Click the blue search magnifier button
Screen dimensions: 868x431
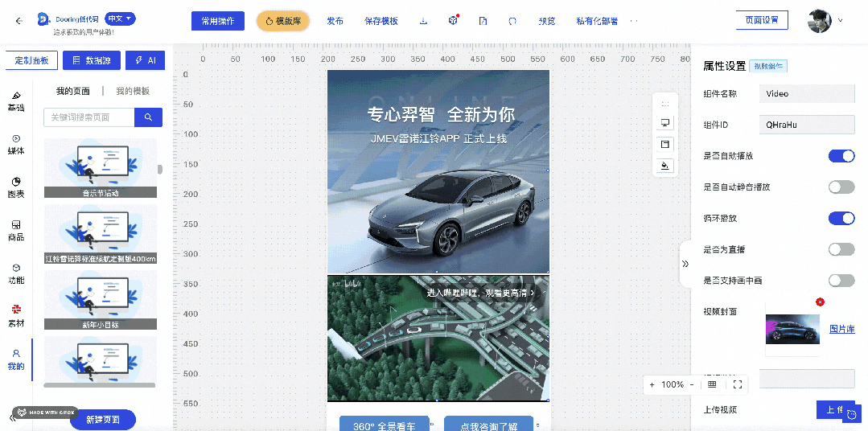[148, 117]
